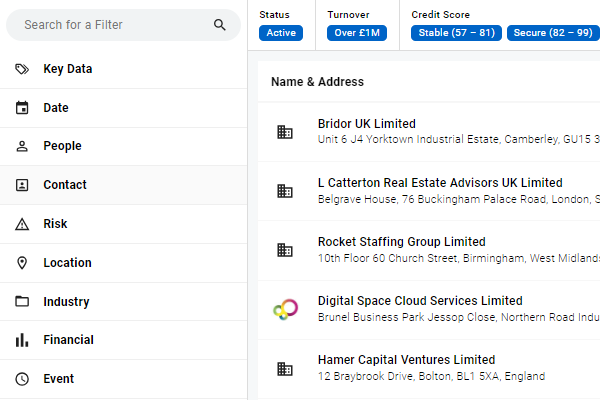Screen dimensions: 600x400
Task: Click the Digital Space Cloud Services logo
Action: pos(285,309)
